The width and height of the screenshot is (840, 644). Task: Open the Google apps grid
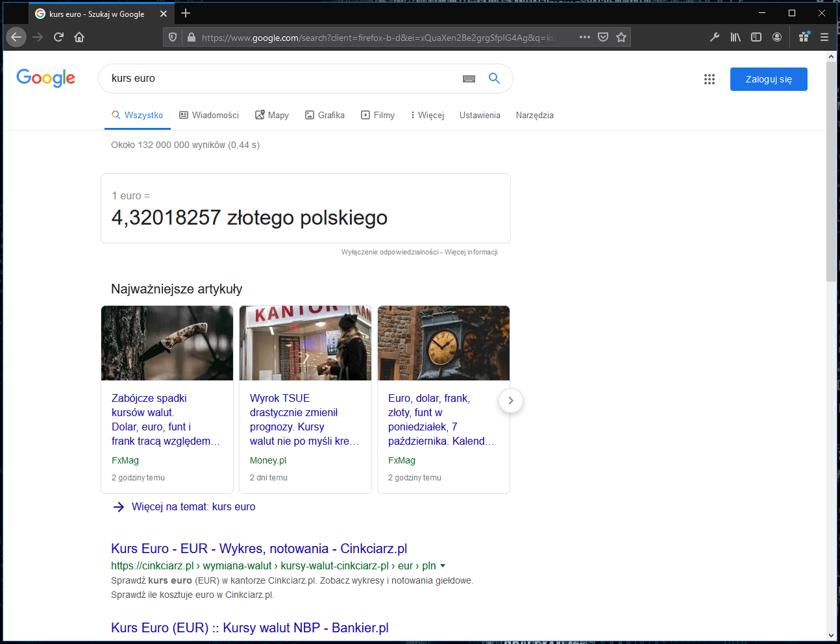pos(710,79)
